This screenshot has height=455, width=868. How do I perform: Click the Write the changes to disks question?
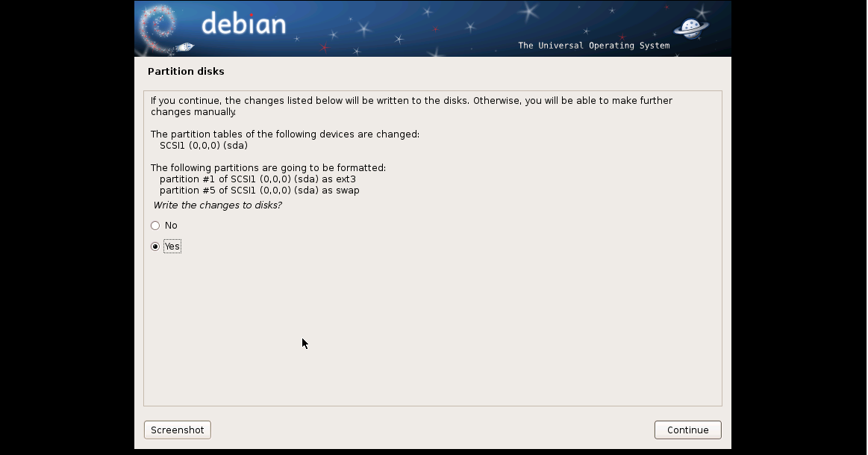pyautogui.click(x=217, y=205)
